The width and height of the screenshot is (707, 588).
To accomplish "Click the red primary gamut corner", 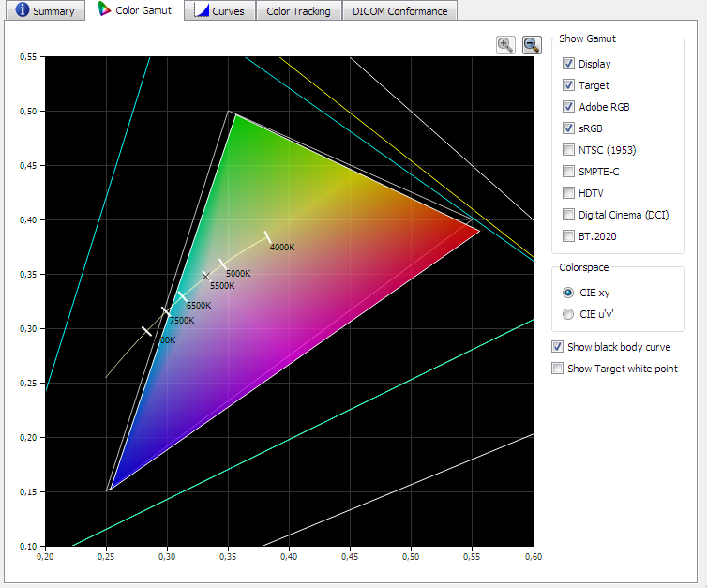I will [479, 231].
